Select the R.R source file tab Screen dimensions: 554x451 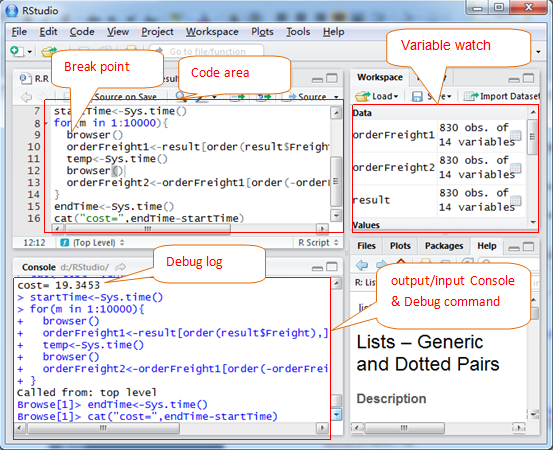[34, 78]
